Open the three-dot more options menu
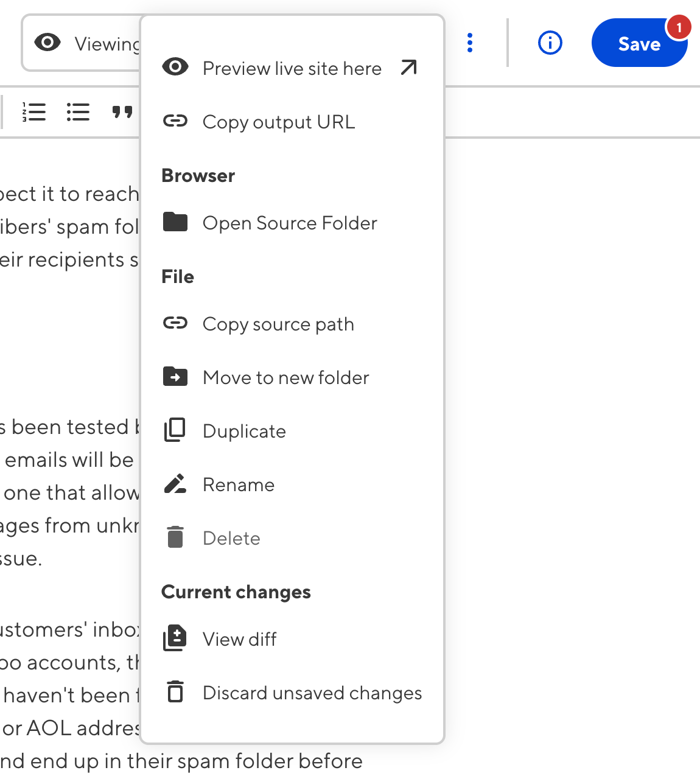Viewport: 700px width, 776px height. tap(470, 43)
